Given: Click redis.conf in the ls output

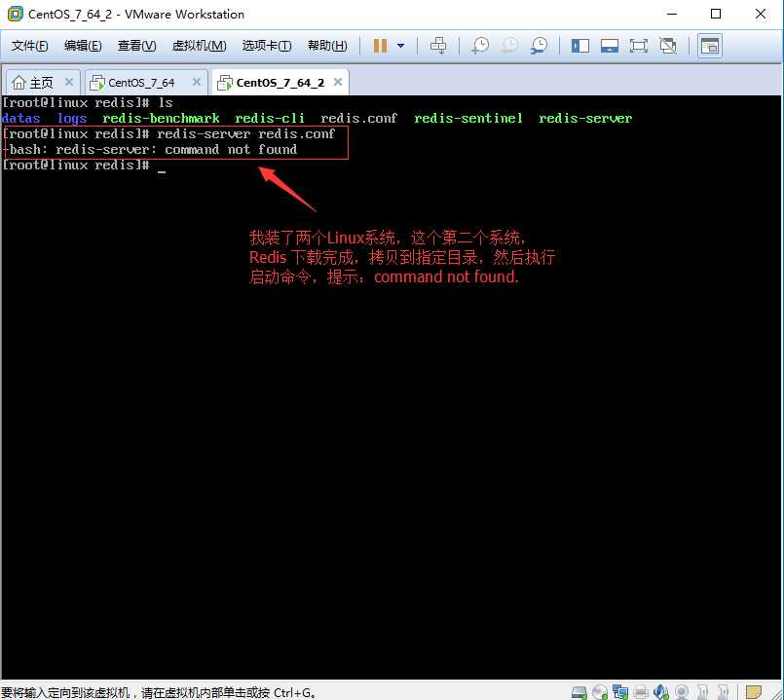Looking at the screenshot, I should point(358,119).
